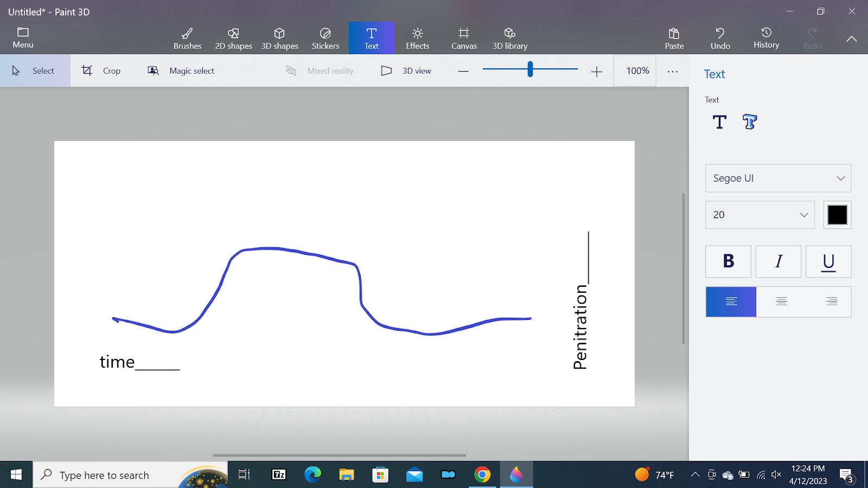Activate the Select tool
Screen dimensions: 868x488
coord(35,70)
